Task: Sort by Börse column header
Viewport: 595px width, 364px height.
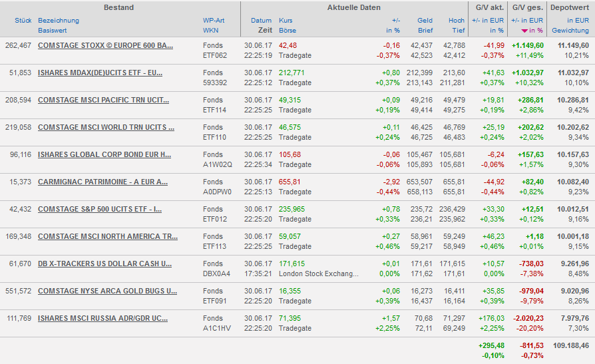Action: point(287,31)
